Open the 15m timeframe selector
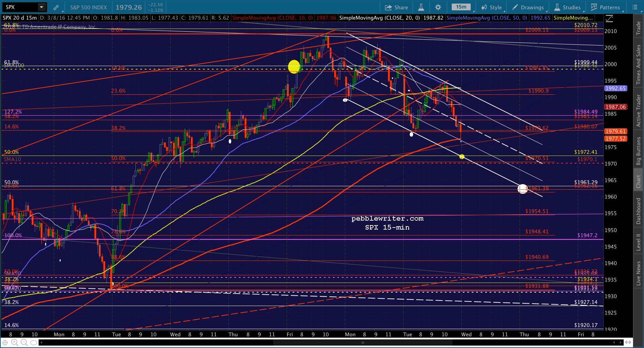The width and height of the screenshot is (644, 348). [x=461, y=7]
